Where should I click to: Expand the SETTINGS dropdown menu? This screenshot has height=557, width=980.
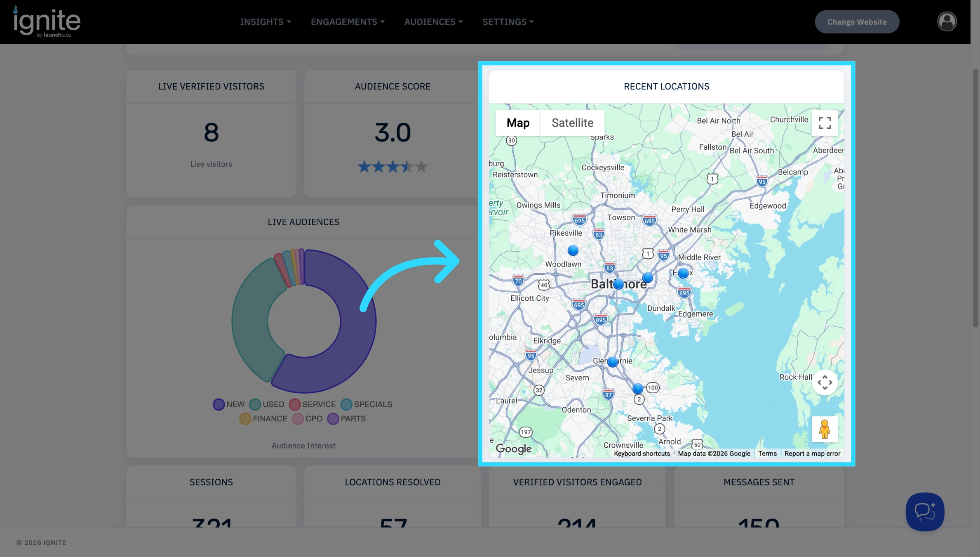point(508,22)
